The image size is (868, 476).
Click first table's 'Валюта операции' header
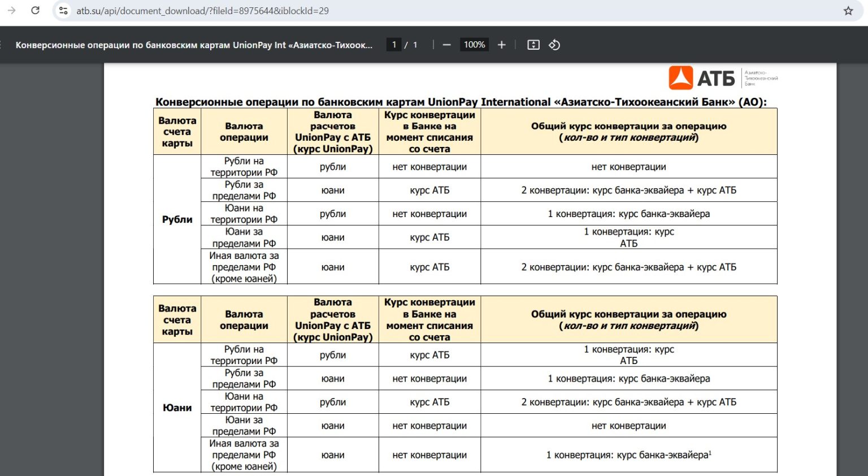pos(244,132)
